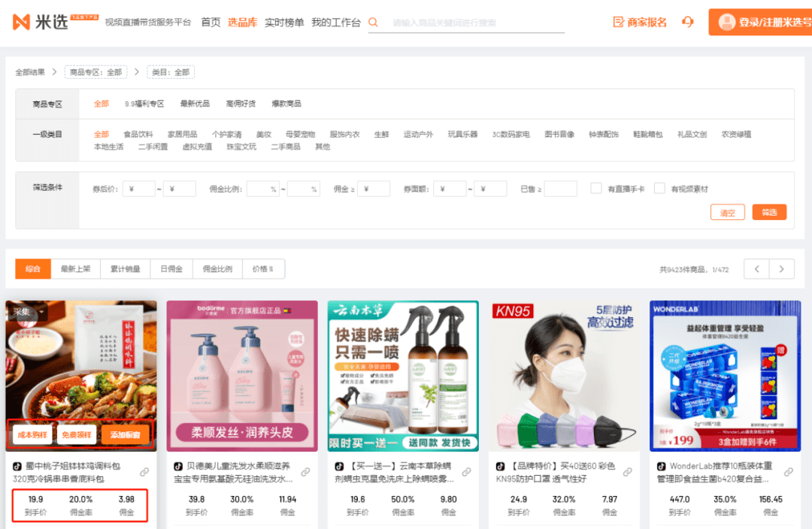The width and height of the screenshot is (812, 529).
Task: Click Douyin icon beside 贝德美 title
Action: point(178,467)
